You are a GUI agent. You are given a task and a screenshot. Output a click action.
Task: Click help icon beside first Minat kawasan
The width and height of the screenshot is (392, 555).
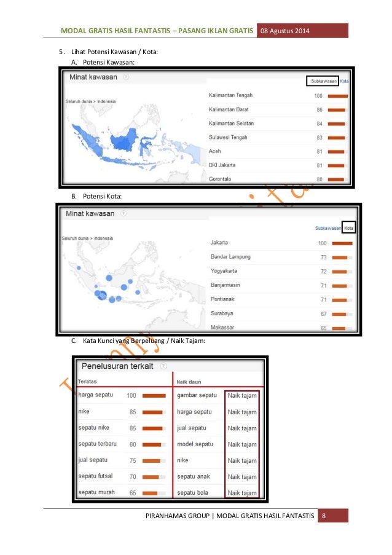(x=126, y=77)
